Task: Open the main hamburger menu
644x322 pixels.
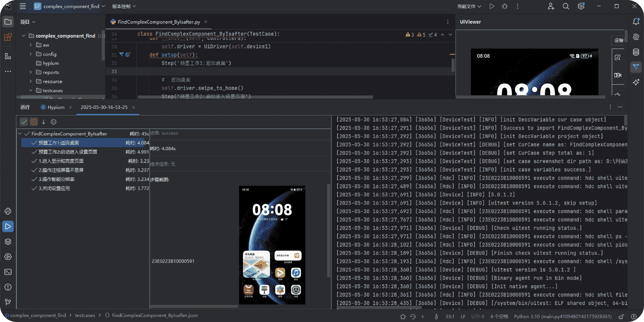Action: 22,6
